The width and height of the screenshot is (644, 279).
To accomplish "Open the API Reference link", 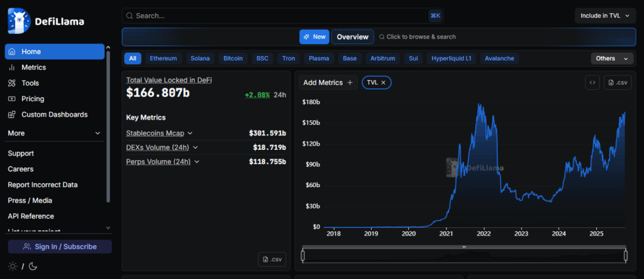I will (31, 216).
